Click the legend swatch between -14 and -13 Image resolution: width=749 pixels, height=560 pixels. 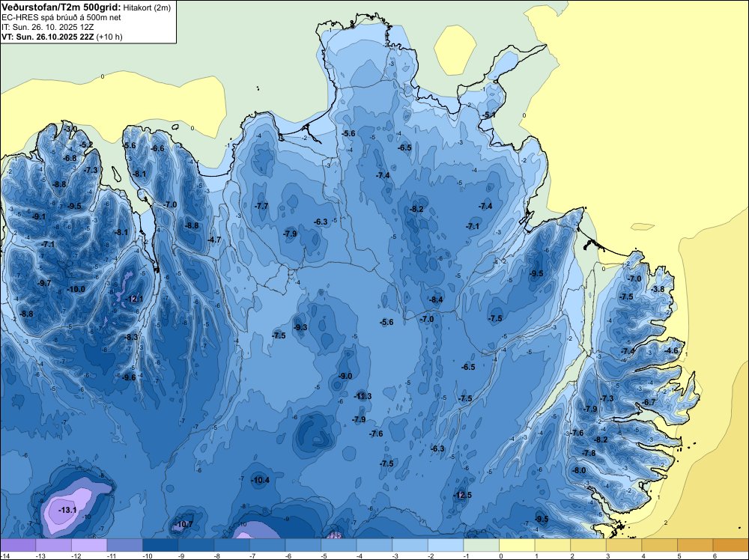coord(19,545)
